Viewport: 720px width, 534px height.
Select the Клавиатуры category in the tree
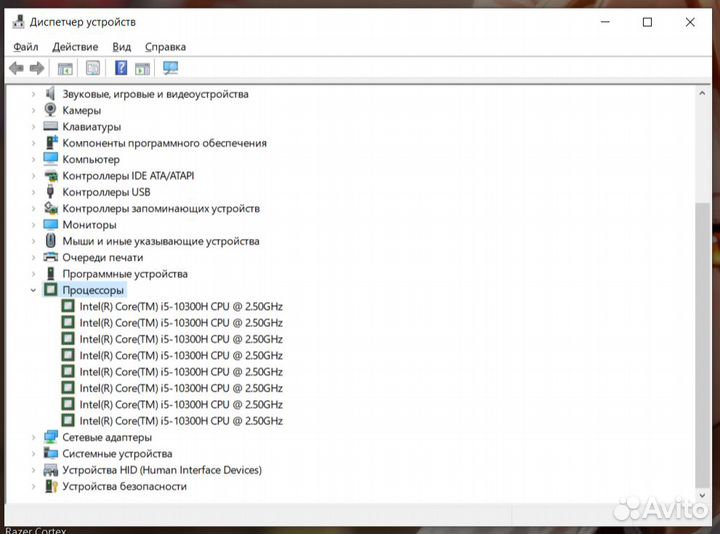[91, 127]
